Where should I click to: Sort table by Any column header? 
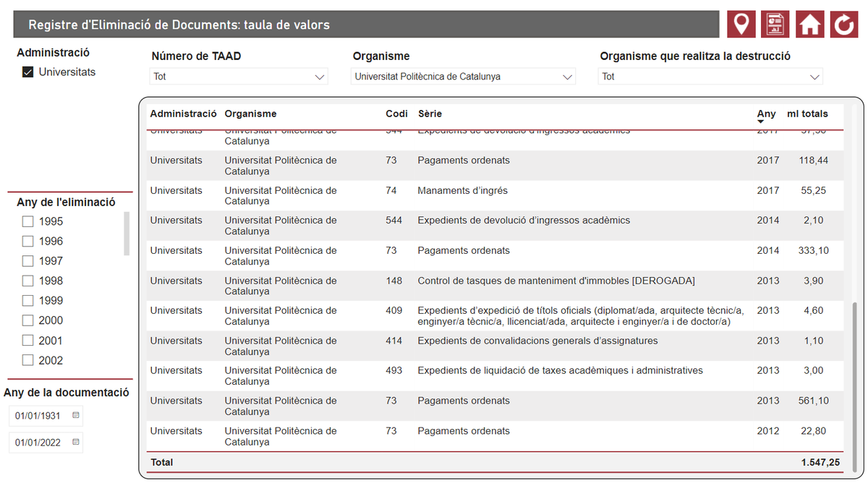[x=766, y=114]
